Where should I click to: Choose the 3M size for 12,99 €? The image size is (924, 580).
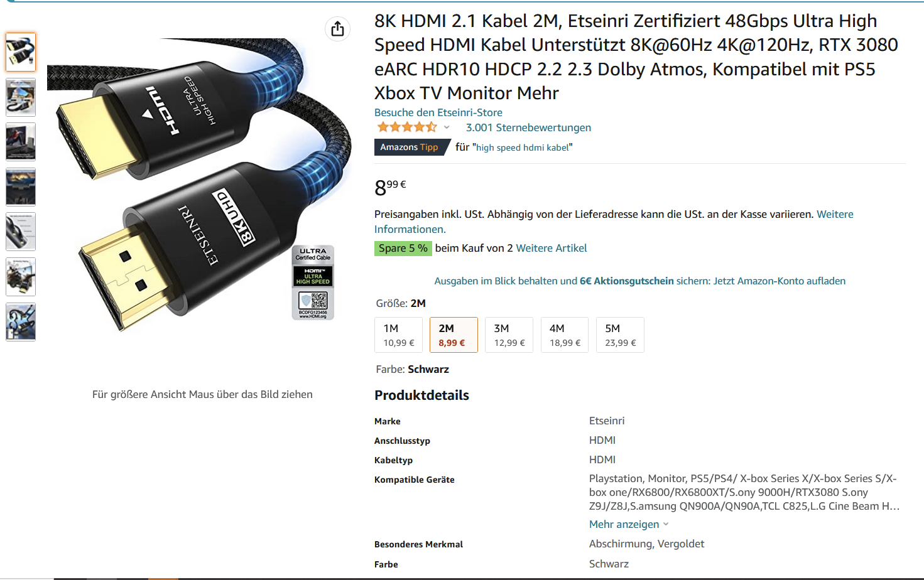click(x=509, y=335)
